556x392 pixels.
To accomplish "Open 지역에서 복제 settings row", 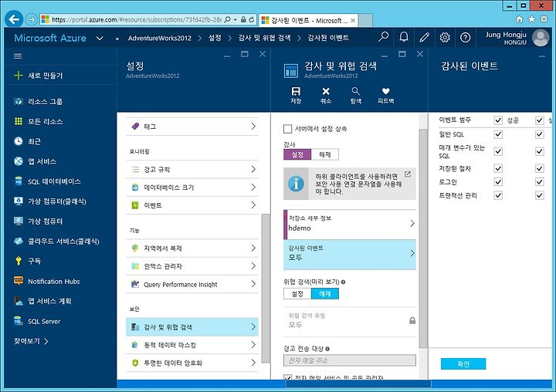I will coord(192,248).
